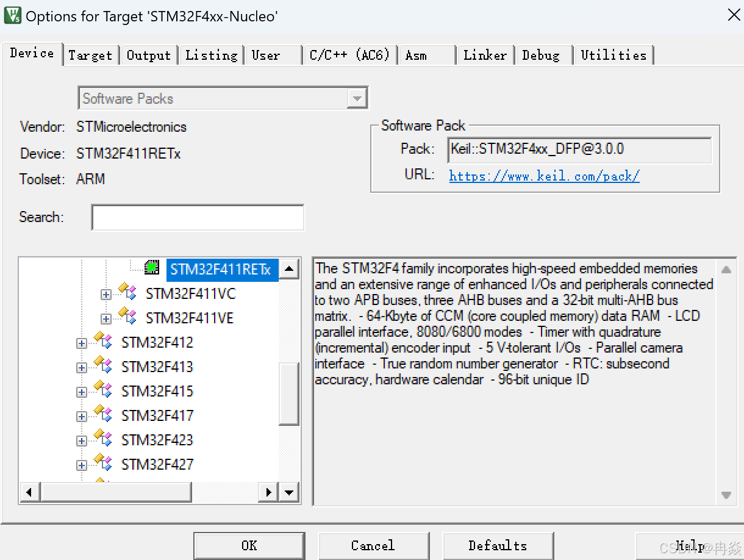
Task: Select the STM32F412 tree item
Action: point(157,343)
